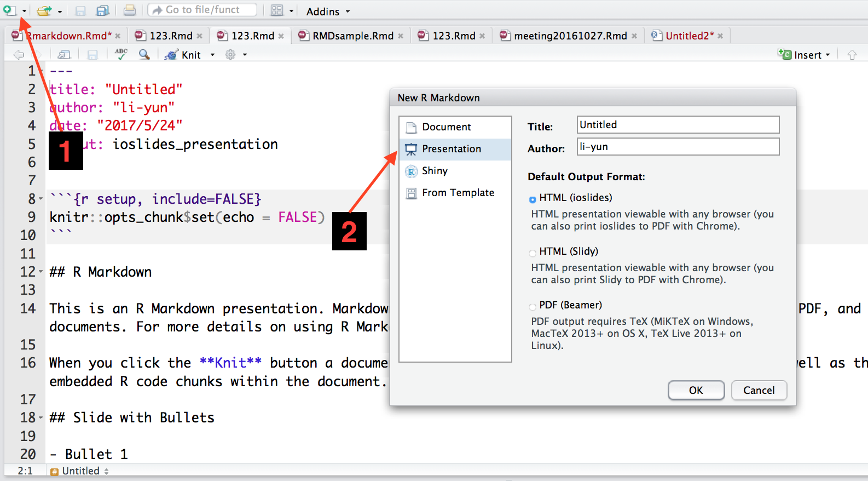This screenshot has width=868, height=481.
Task: Open the Untitled section navigator in status bar
Action: [x=80, y=471]
